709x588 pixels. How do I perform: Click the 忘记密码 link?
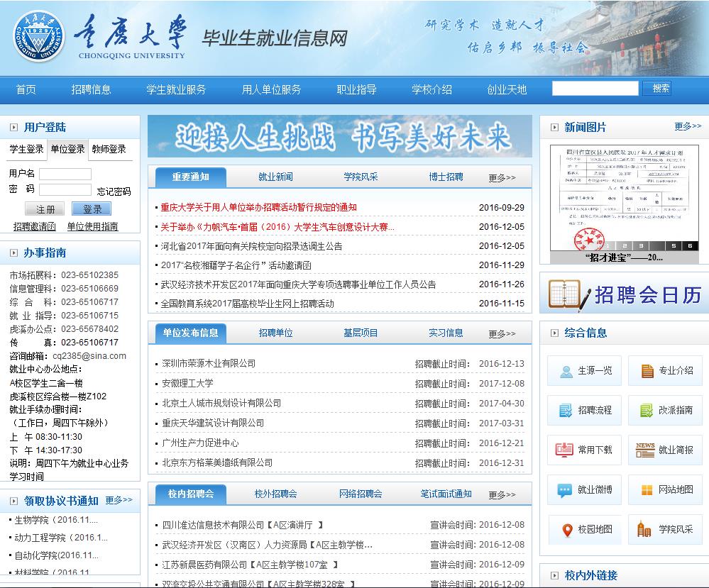coord(114,192)
